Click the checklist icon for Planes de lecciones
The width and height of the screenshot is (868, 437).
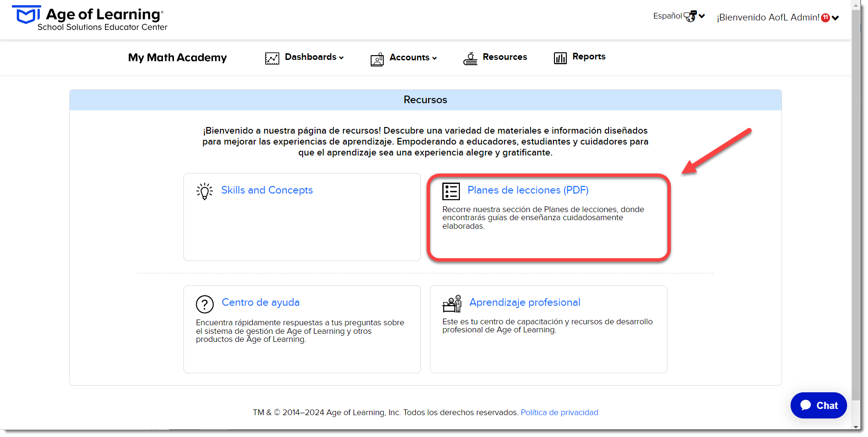(451, 191)
